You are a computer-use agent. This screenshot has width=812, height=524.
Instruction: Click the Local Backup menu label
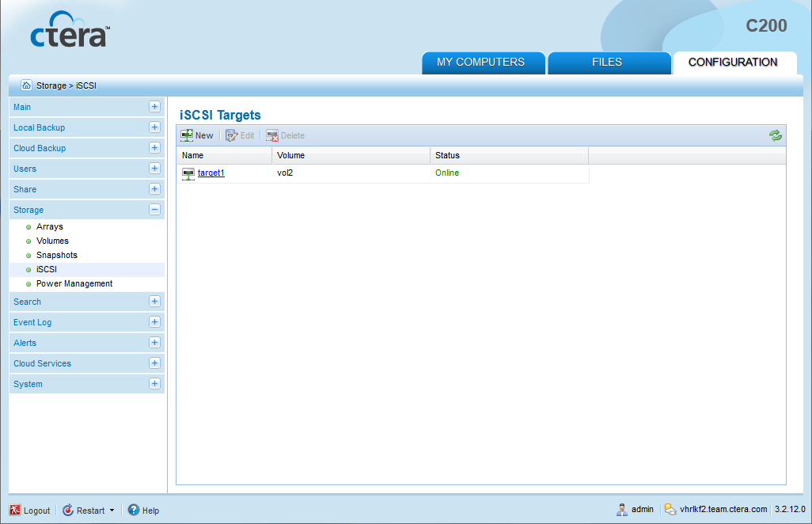point(40,128)
